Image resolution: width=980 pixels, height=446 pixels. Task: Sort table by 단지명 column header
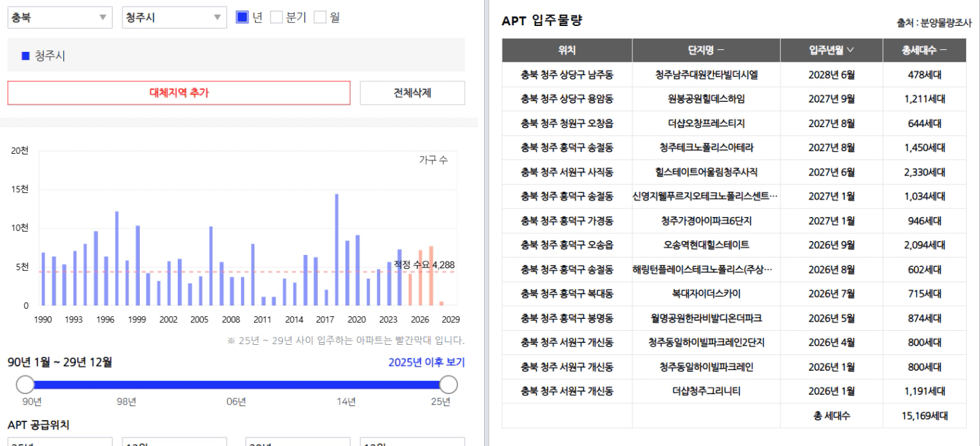706,51
